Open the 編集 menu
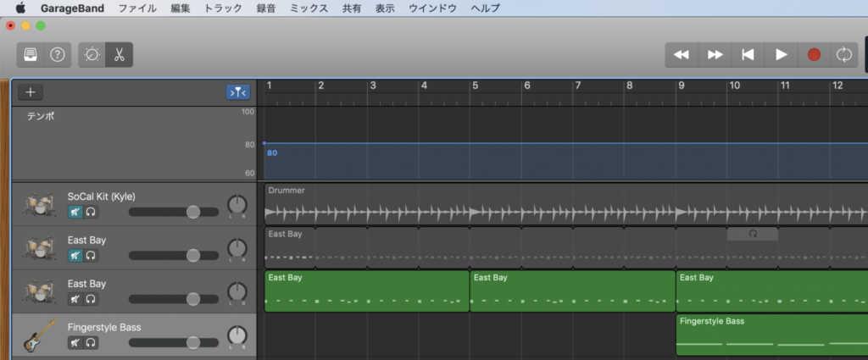Screen dimensions: 868x360 point(181,8)
